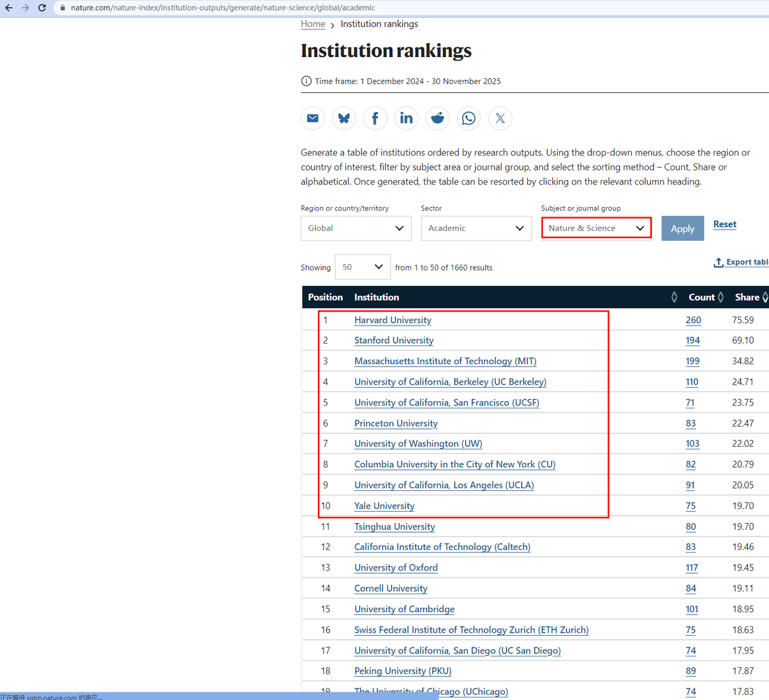769x700 pixels.
Task: Open the Stanford University link
Action: click(394, 340)
